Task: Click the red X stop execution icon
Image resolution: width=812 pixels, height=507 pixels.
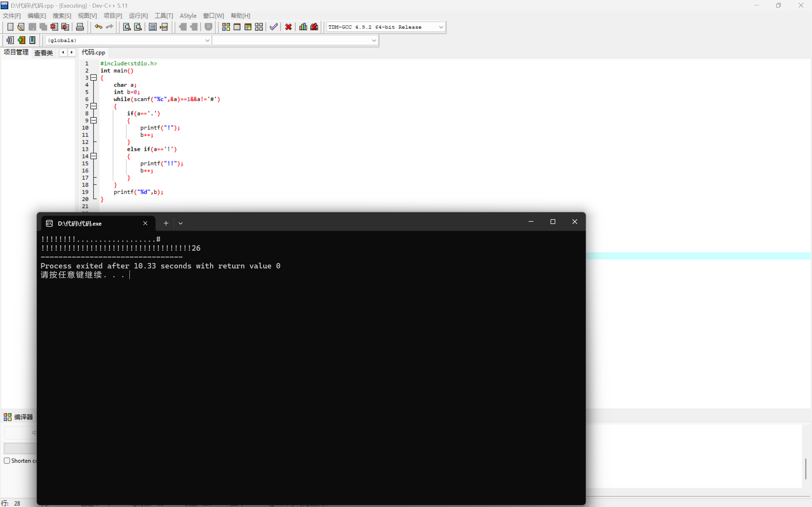Action: click(288, 27)
